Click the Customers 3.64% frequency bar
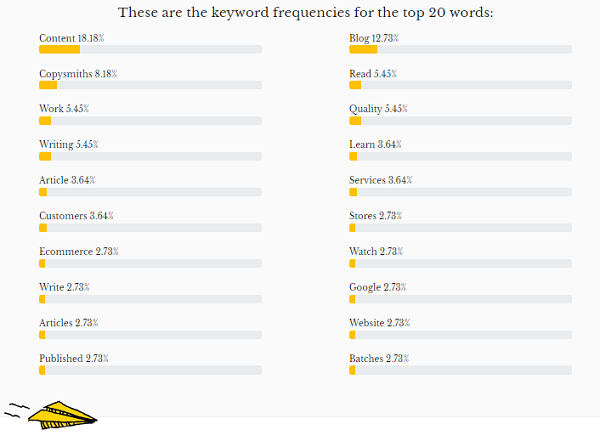Screen dimensions: 600x447 point(150,228)
